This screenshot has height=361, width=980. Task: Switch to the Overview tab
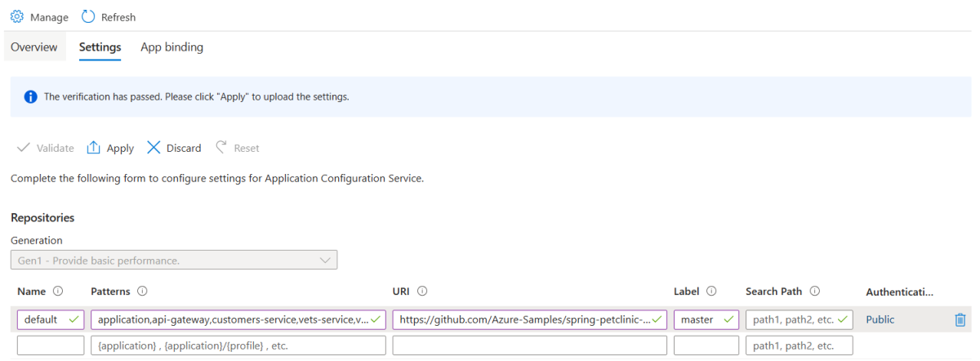click(x=34, y=47)
